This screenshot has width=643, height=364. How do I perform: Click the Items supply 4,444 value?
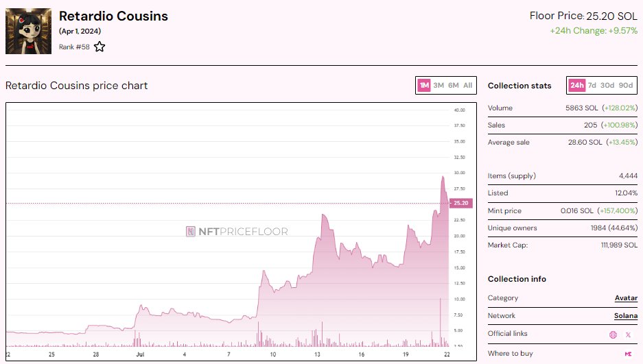coord(628,175)
